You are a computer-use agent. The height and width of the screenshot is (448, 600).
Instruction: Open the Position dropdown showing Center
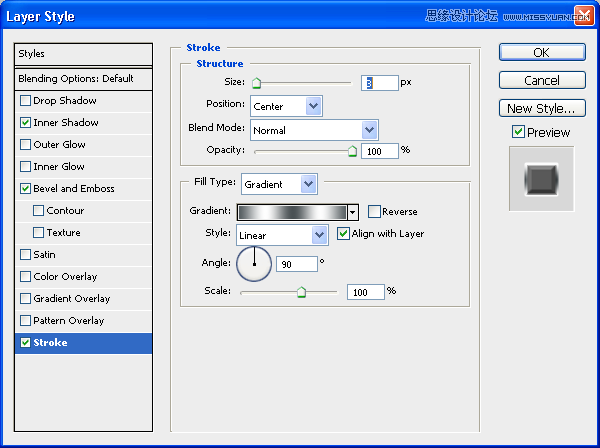point(286,106)
